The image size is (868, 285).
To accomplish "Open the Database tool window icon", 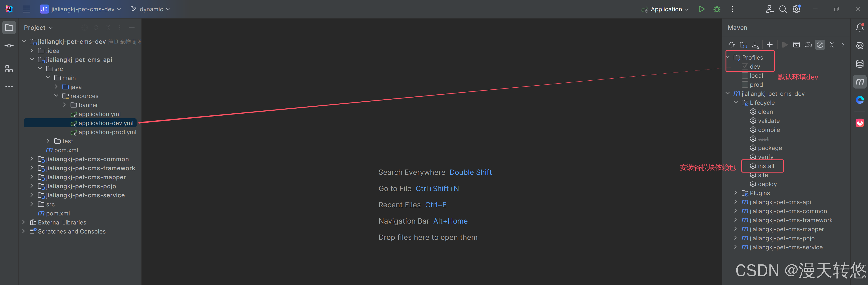I will (x=860, y=63).
